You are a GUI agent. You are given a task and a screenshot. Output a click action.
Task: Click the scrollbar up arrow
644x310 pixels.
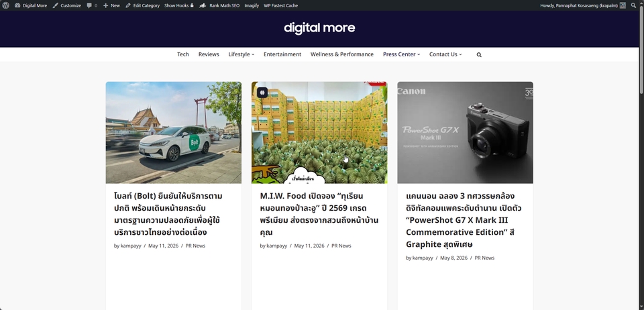click(641, 2)
